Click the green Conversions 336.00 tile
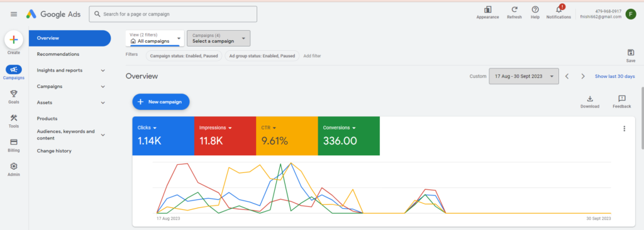644x230 pixels. tap(348, 136)
